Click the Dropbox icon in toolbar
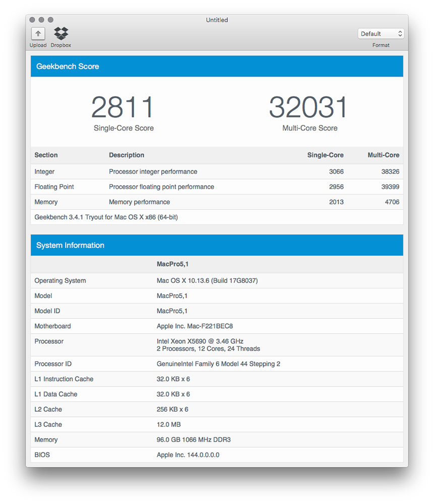The height and width of the screenshot is (504, 434). (61, 34)
